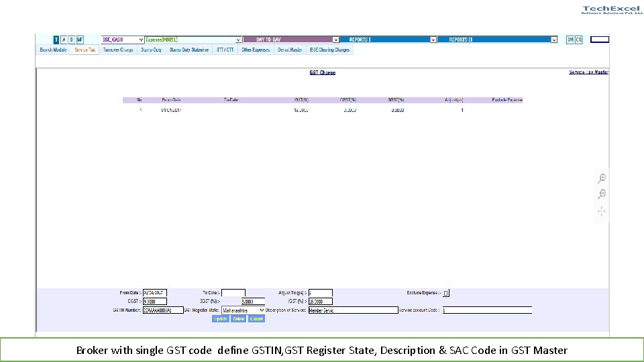Click the D module icon
Viewport: 644px width, 362px height.
pos(72,40)
